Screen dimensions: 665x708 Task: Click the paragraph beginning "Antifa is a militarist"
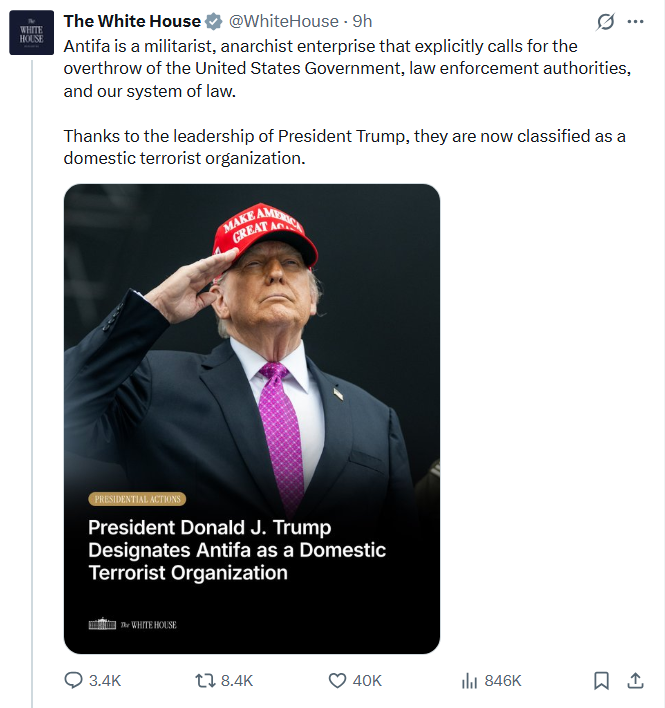(340, 68)
